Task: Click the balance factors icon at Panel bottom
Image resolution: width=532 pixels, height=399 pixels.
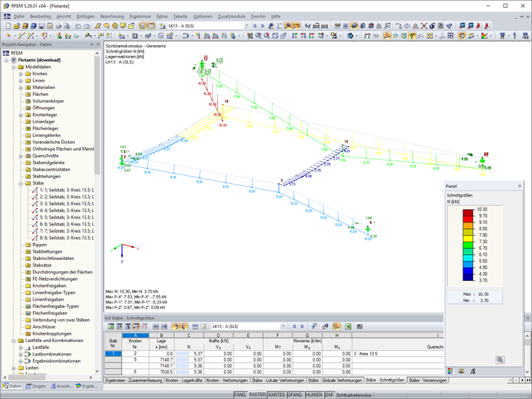Action: (461, 371)
